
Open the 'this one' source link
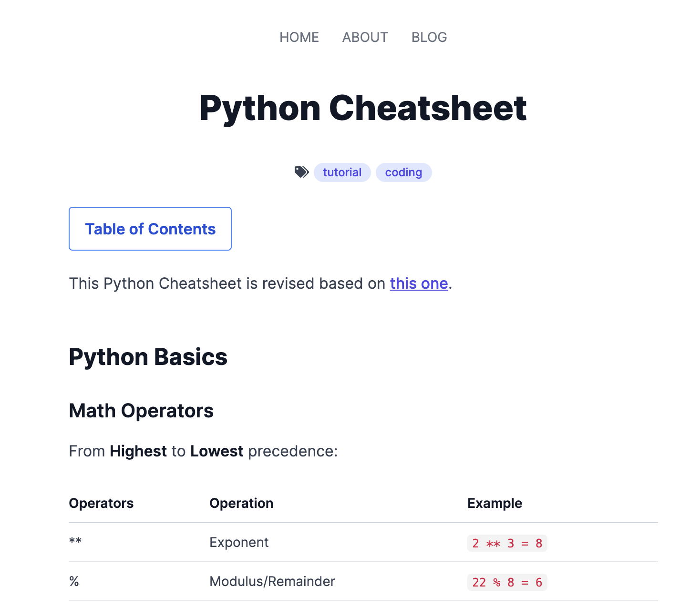[x=418, y=283]
